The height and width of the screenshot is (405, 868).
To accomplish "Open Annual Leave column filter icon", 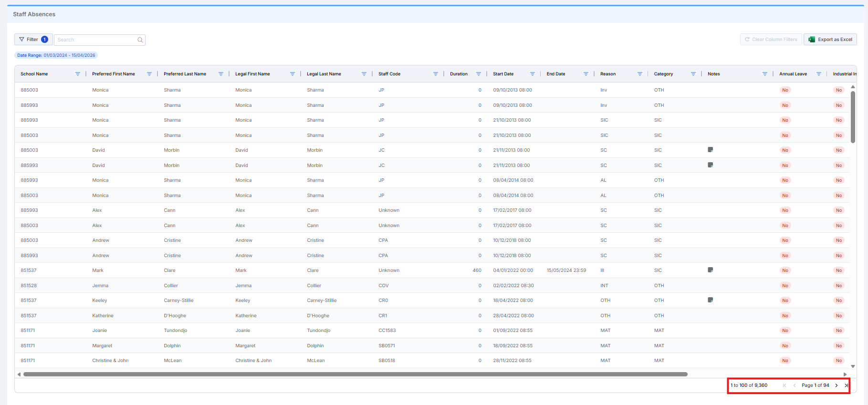I will click(819, 74).
